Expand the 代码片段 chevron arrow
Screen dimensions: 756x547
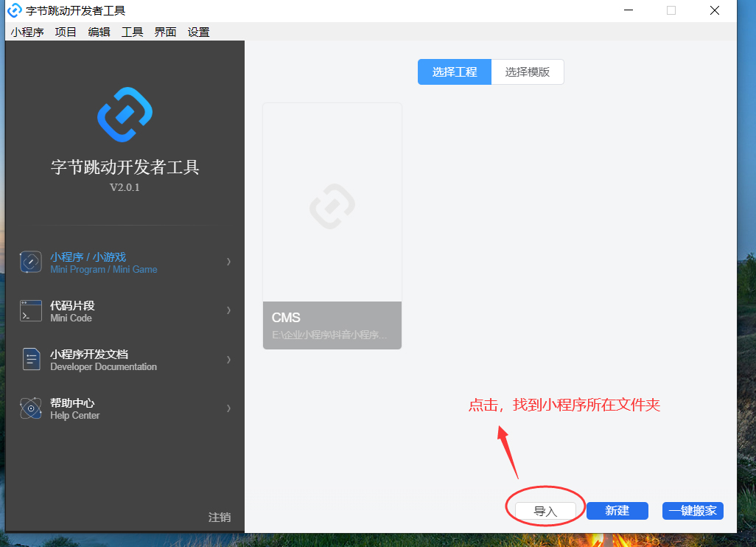(228, 310)
